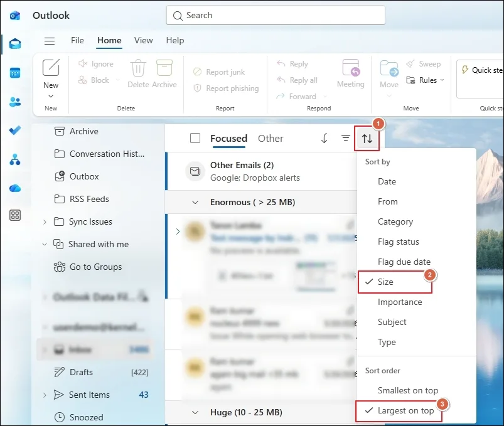Click the Forward button
The height and width of the screenshot is (426, 504).
tap(296, 96)
